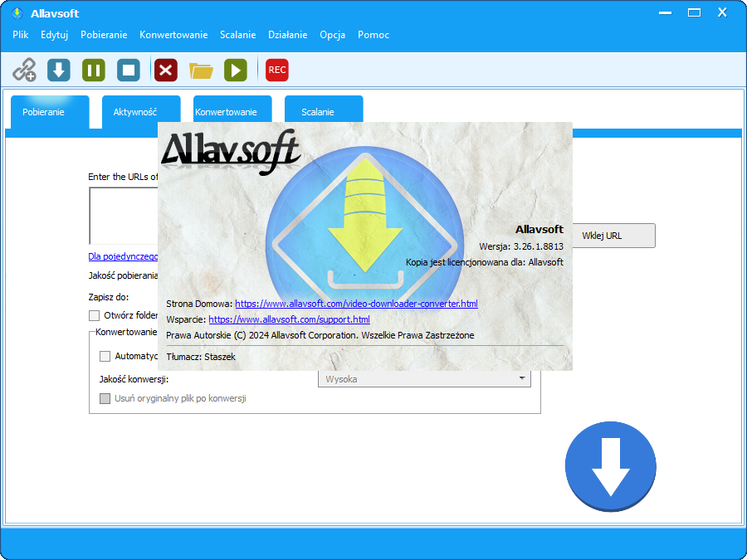Switch to the Aktywność tab
The width and height of the screenshot is (747, 560).
(x=141, y=112)
